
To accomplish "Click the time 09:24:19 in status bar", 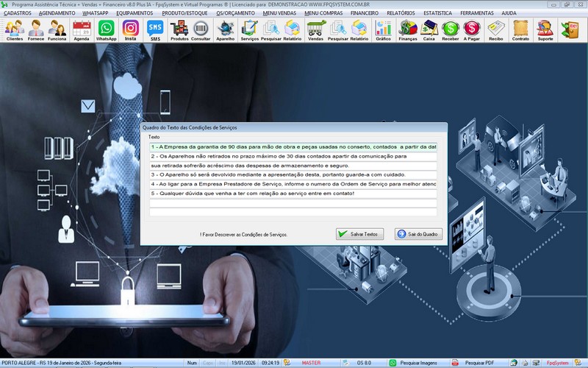I will pyautogui.click(x=270, y=363).
